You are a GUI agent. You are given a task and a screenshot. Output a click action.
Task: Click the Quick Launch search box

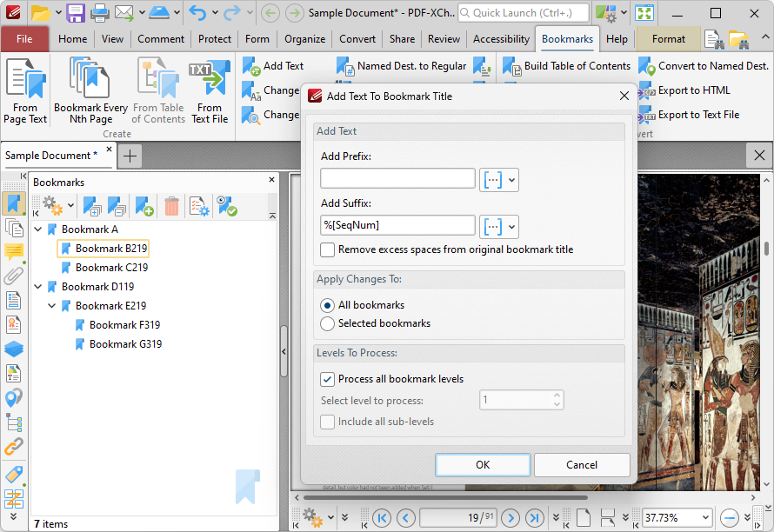(x=524, y=13)
